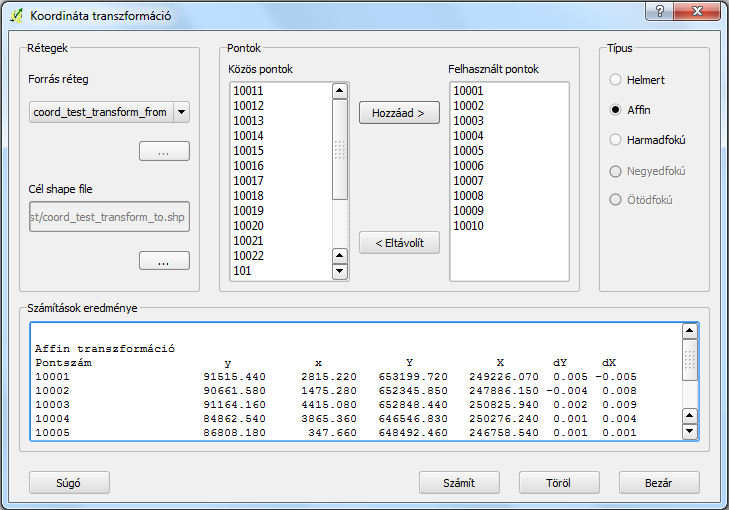Viewport: 729px width, 510px height.
Task: Click Hozzáad to add point
Action: pyautogui.click(x=399, y=113)
